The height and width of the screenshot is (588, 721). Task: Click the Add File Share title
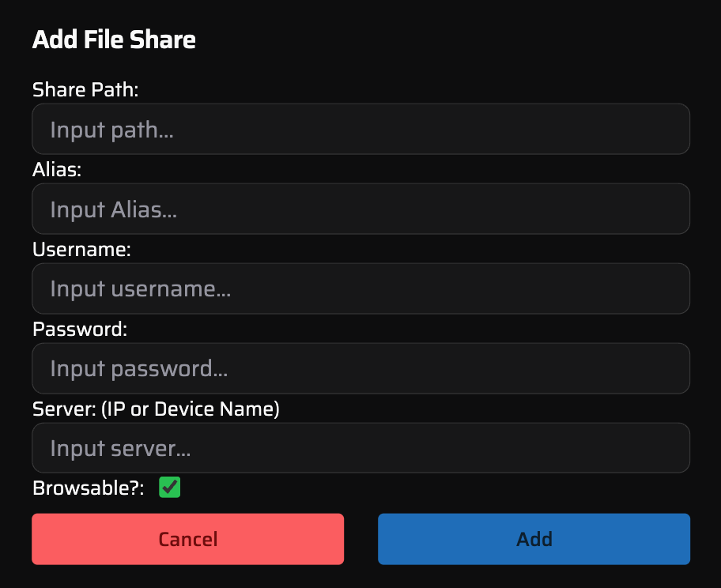click(x=114, y=40)
